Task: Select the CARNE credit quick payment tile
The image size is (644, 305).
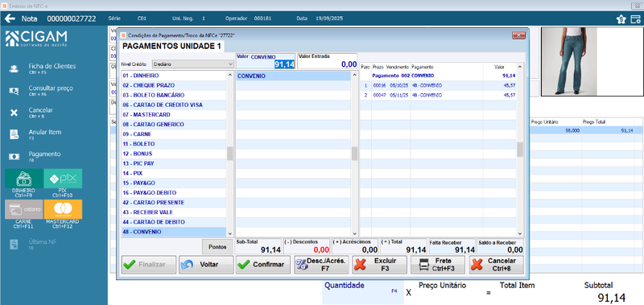Action: [24, 209]
